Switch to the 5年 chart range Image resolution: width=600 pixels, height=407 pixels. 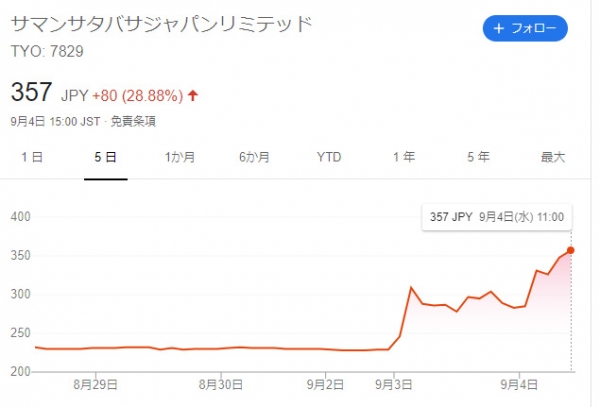coord(478,157)
